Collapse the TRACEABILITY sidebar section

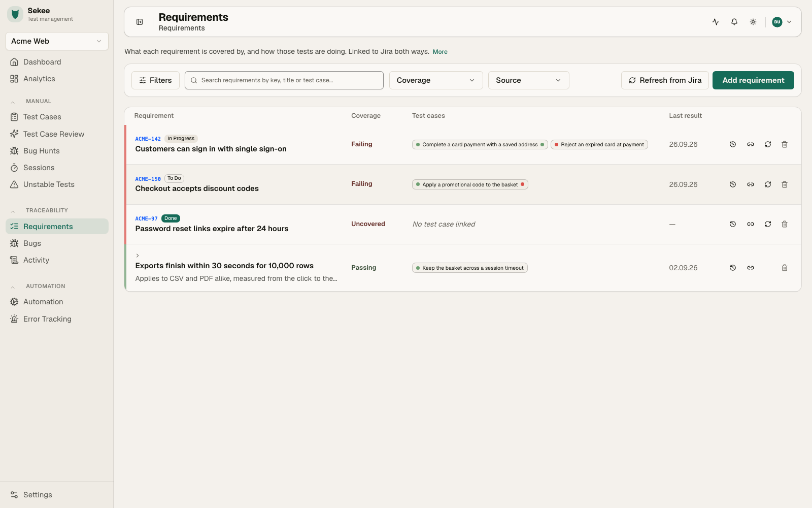point(13,211)
